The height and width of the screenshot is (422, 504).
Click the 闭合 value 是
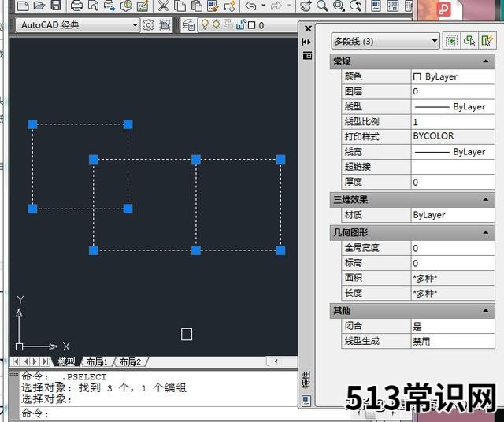pyautogui.click(x=453, y=326)
